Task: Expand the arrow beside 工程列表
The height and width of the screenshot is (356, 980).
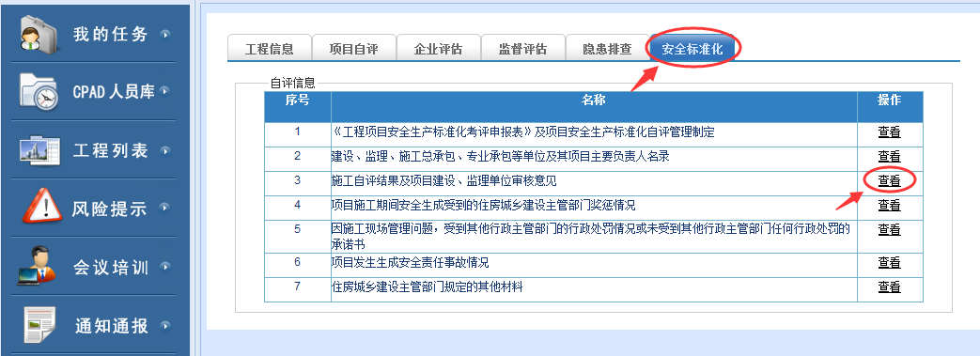Action: pos(165,150)
